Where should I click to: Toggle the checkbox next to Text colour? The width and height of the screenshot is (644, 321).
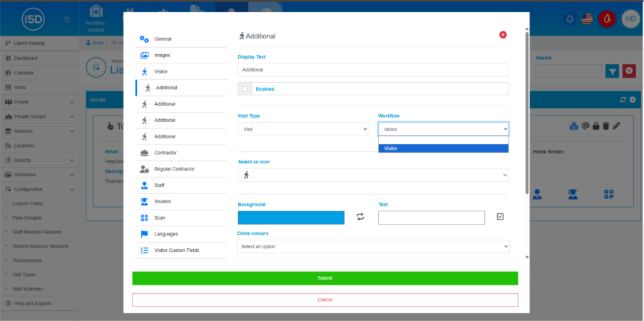click(500, 217)
